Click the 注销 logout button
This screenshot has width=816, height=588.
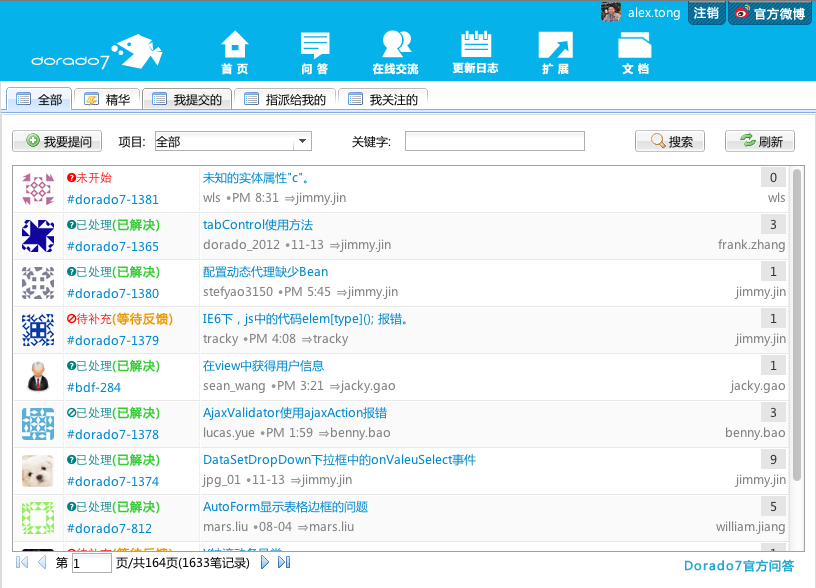706,13
